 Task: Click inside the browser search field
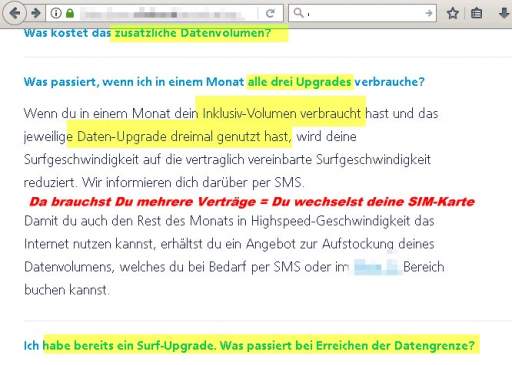[363, 13]
